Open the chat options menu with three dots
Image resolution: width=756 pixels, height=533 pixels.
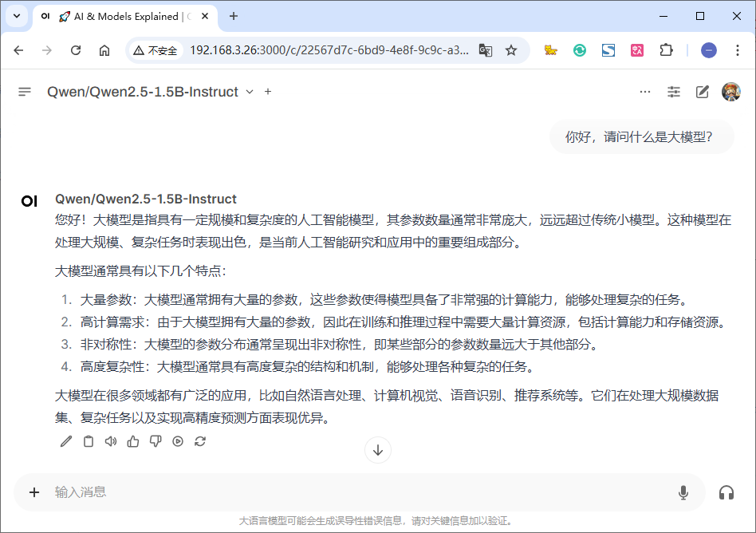click(x=645, y=92)
